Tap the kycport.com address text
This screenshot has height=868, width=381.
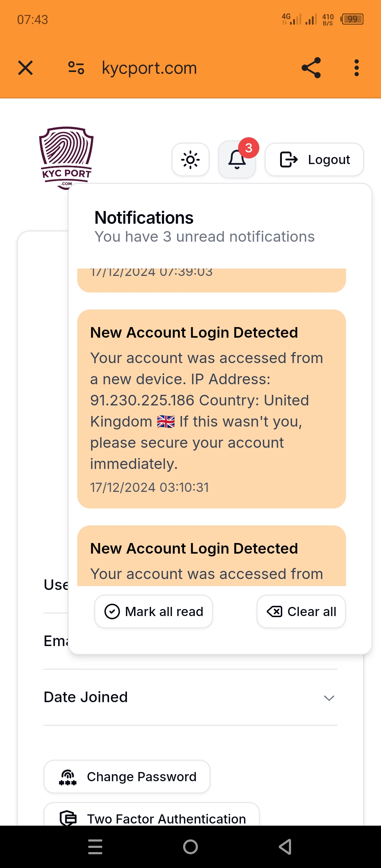(x=149, y=68)
